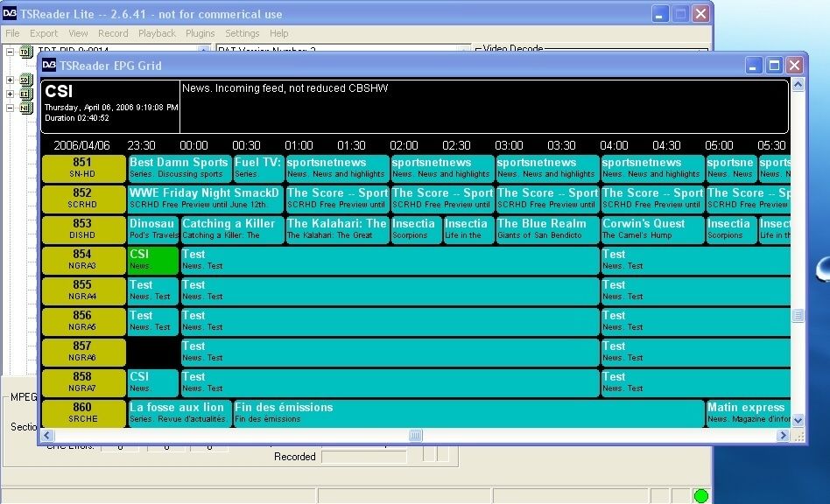Click the horizontal scrollbar thumb of the grid
The height and width of the screenshot is (504, 830).
coord(415,435)
